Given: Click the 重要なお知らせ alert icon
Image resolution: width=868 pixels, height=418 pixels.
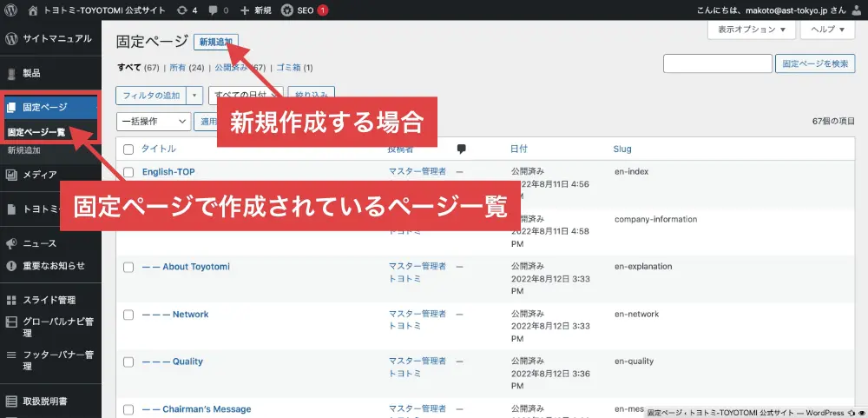Looking at the screenshot, I should click(10, 266).
